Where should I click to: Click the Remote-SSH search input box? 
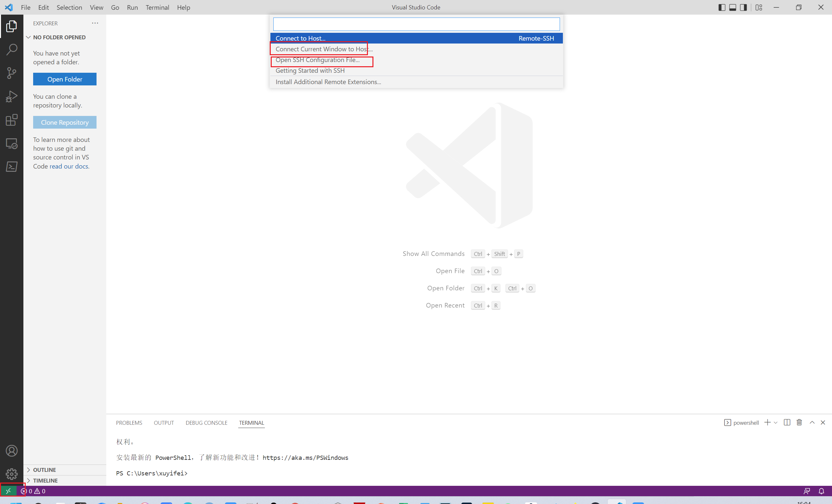click(x=416, y=24)
